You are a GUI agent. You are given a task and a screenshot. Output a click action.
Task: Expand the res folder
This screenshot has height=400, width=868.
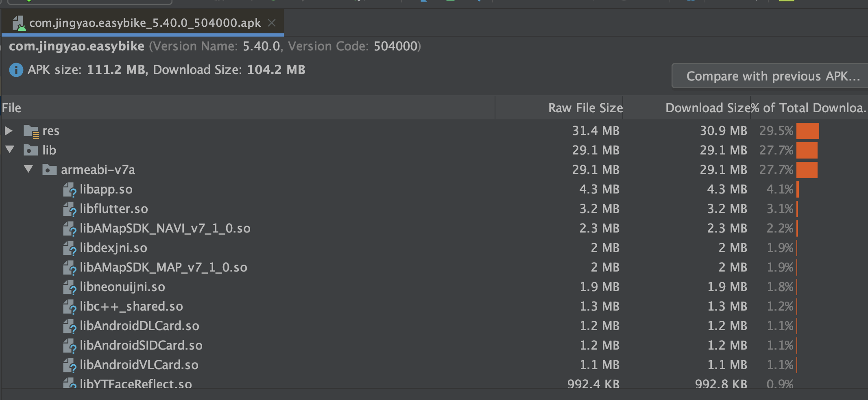tap(9, 130)
